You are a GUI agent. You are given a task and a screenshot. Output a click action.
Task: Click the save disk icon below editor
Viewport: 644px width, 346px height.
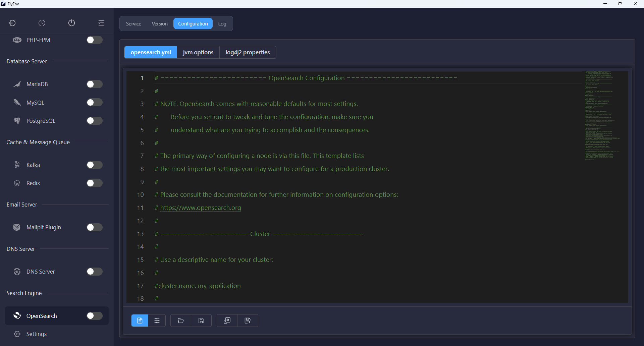[201, 321]
